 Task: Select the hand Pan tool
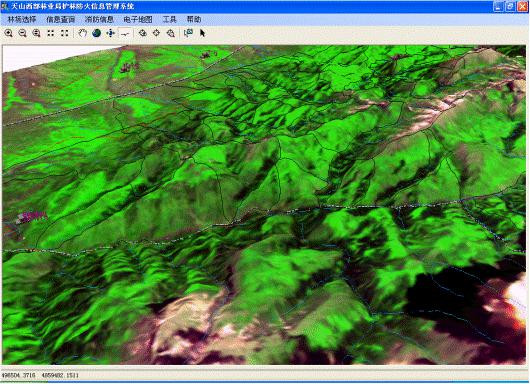click(82, 33)
